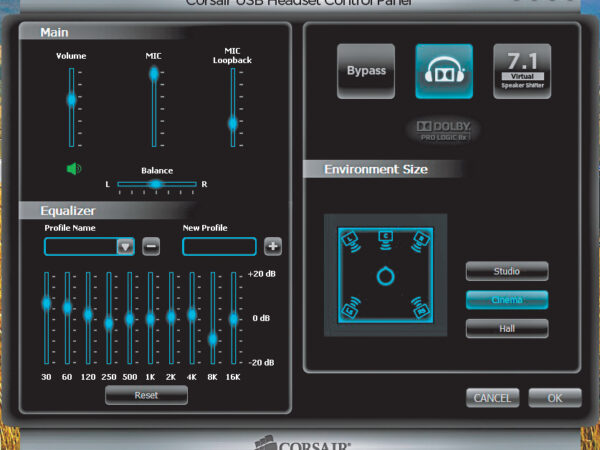Click the plus icon to add profile

point(273,246)
